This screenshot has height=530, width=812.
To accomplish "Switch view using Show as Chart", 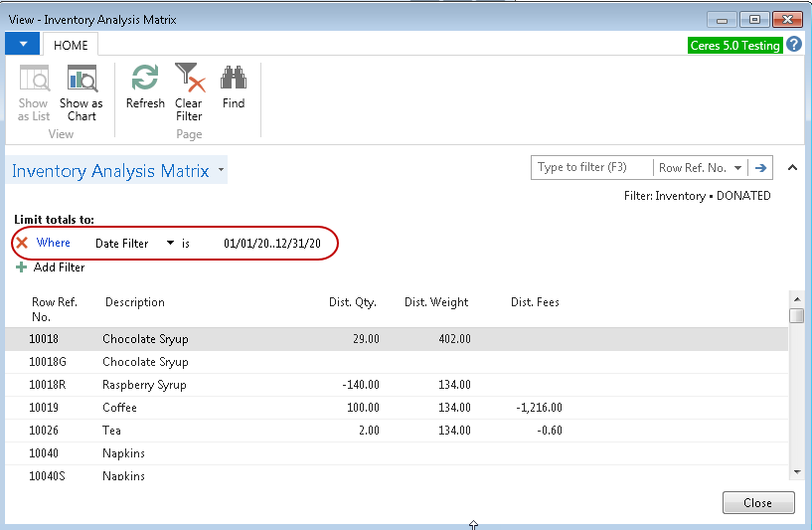I will tap(81, 79).
